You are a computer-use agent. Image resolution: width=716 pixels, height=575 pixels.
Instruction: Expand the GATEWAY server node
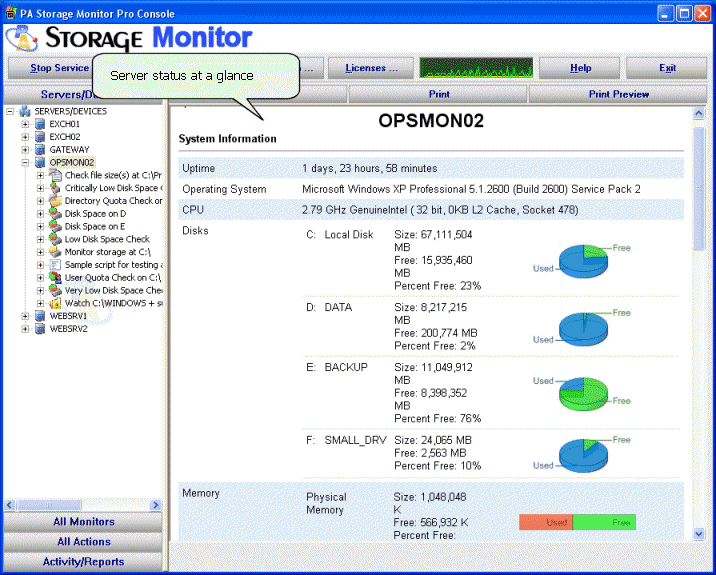(25, 149)
